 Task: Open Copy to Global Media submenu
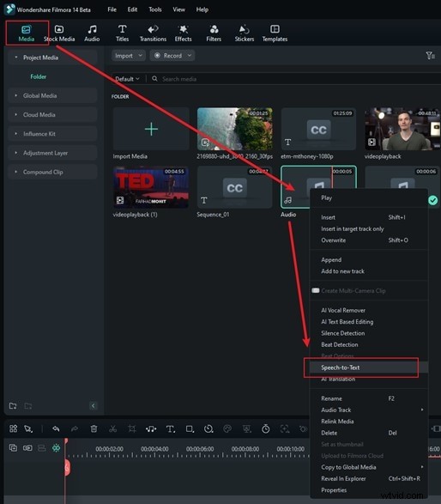tap(369, 467)
